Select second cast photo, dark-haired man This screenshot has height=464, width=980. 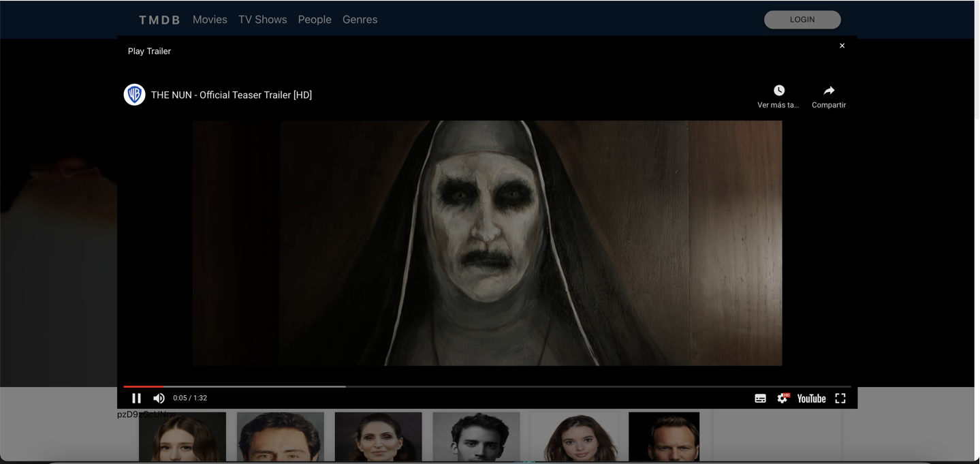click(281, 436)
